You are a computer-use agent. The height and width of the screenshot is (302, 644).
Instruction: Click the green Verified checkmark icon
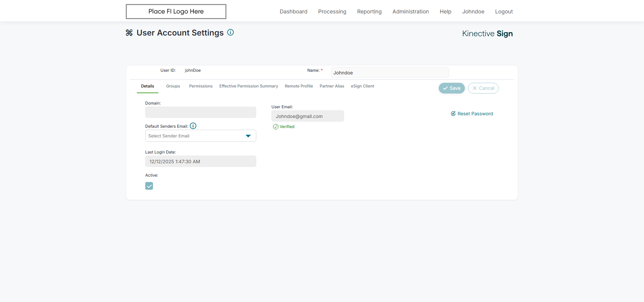(x=276, y=127)
